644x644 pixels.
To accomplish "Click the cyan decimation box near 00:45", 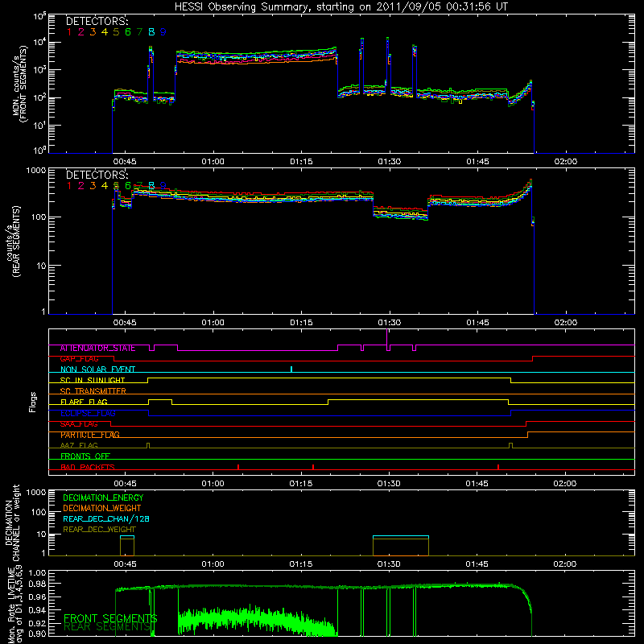I will 127,536.
